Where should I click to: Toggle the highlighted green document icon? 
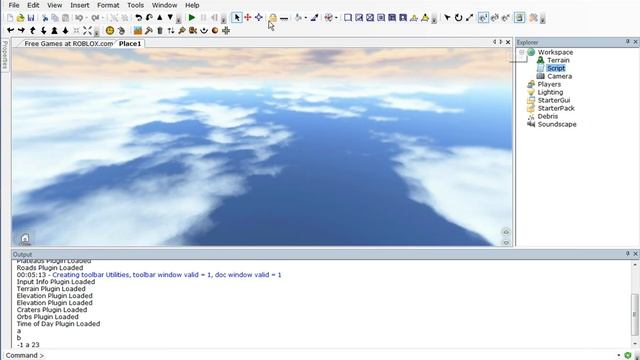tap(520, 18)
